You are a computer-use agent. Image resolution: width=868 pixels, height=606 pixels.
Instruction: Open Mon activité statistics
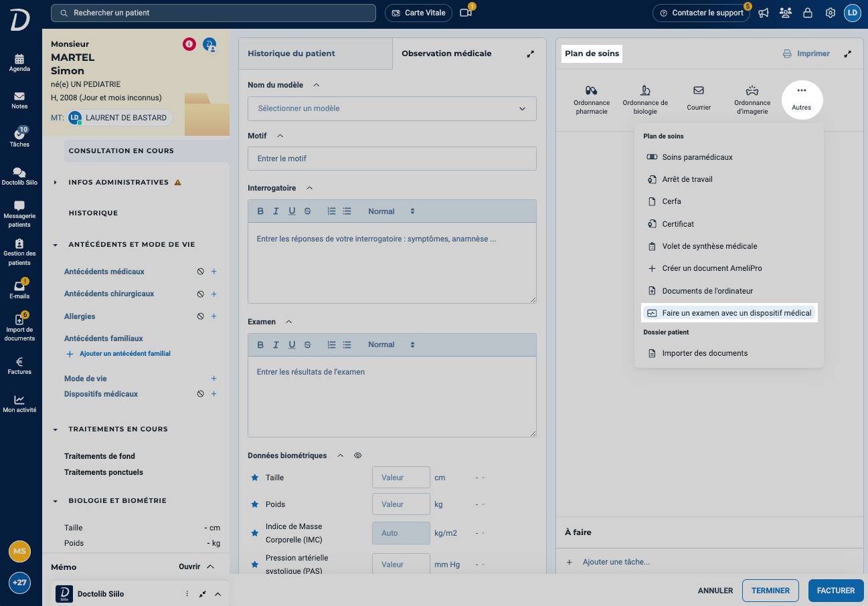(x=19, y=404)
